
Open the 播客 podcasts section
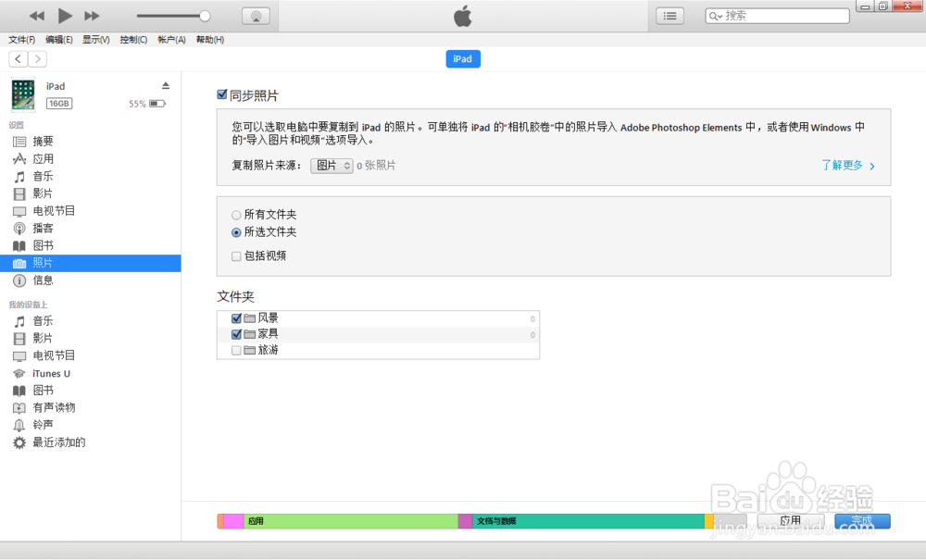[44, 228]
